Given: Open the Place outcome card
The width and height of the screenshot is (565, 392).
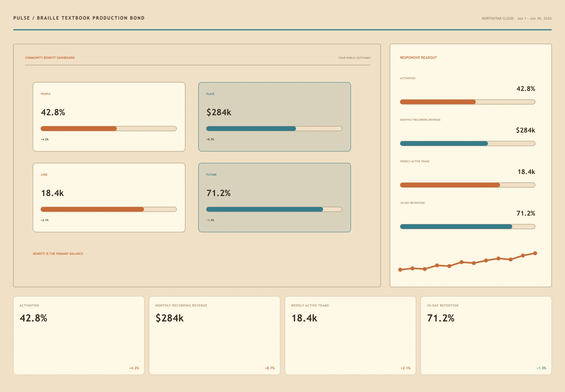Looking at the screenshot, I should coord(275,117).
